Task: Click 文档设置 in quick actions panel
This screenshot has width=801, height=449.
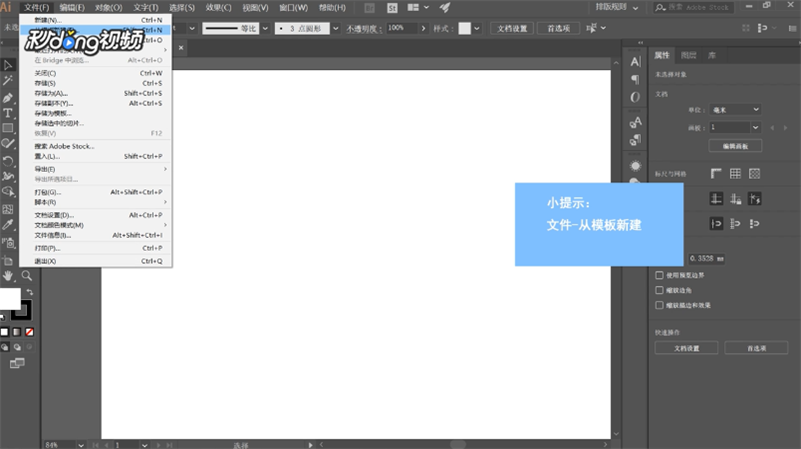Action: click(686, 348)
